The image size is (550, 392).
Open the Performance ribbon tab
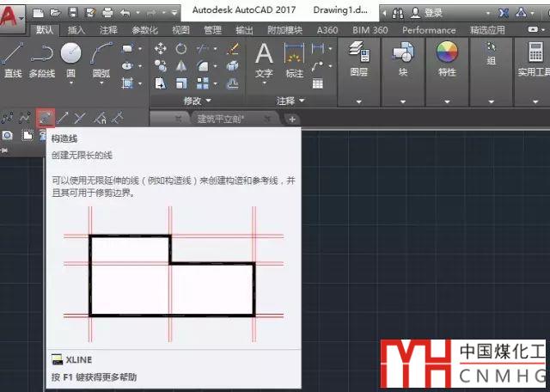[429, 30]
